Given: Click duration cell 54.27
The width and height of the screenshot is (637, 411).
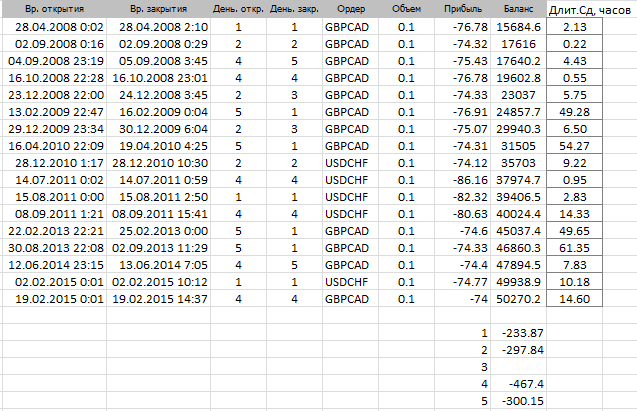Looking at the screenshot, I should click(x=574, y=146).
